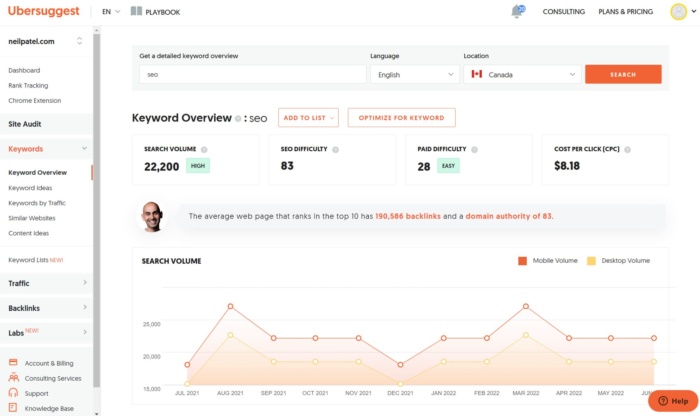Viewport: 700px width, 416px height.
Task: Click the March 2022 mobile data point
Action: 526,306
